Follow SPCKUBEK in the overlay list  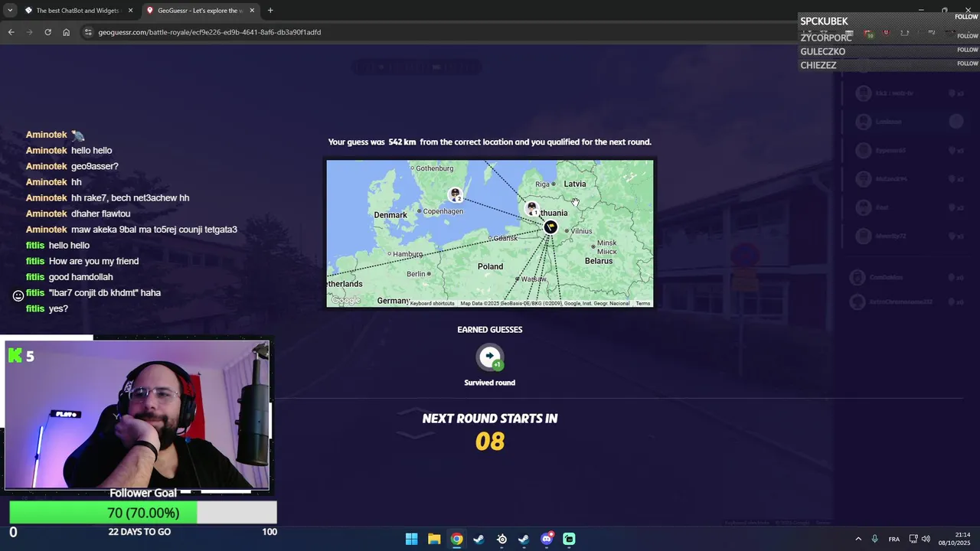(966, 17)
